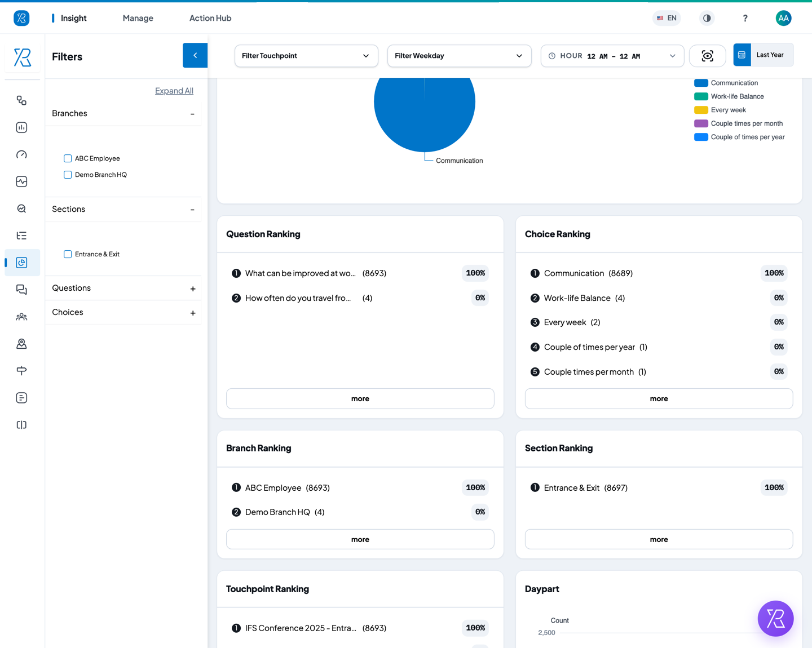Click the workflow nodes sidebar icon
The width and height of the screenshot is (812, 648).
[21, 100]
